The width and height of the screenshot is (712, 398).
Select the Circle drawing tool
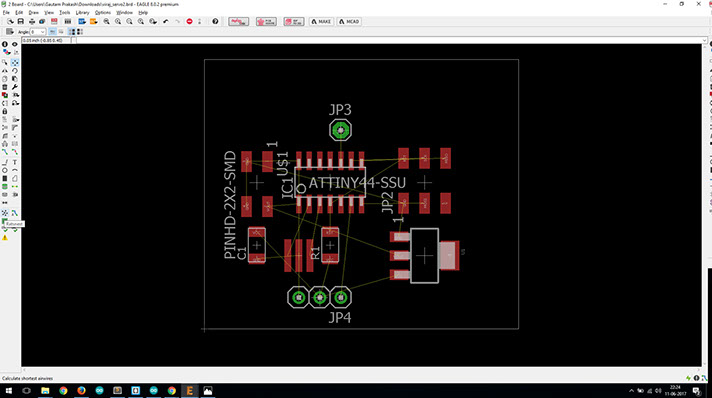click(5, 170)
